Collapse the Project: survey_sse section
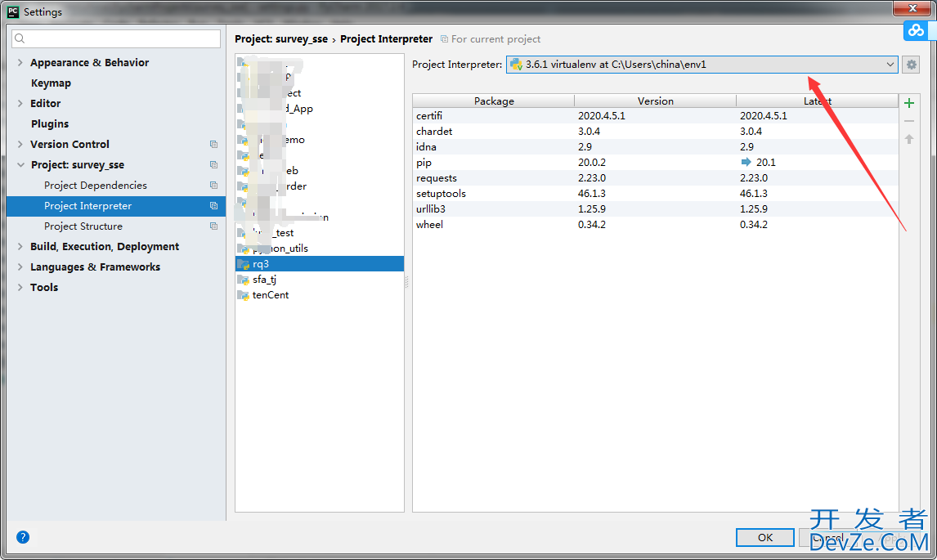Image resolution: width=937 pixels, height=560 pixels. pyautogui.click(x=20, y=165)
